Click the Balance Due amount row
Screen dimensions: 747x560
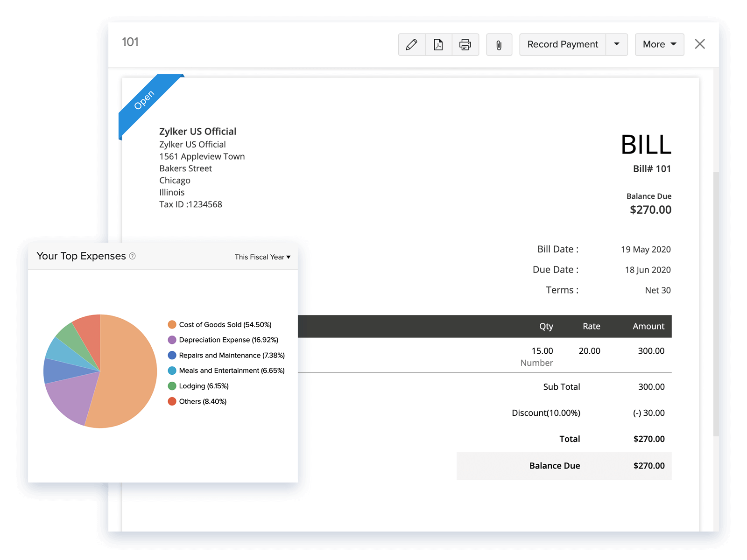[564, 465]
